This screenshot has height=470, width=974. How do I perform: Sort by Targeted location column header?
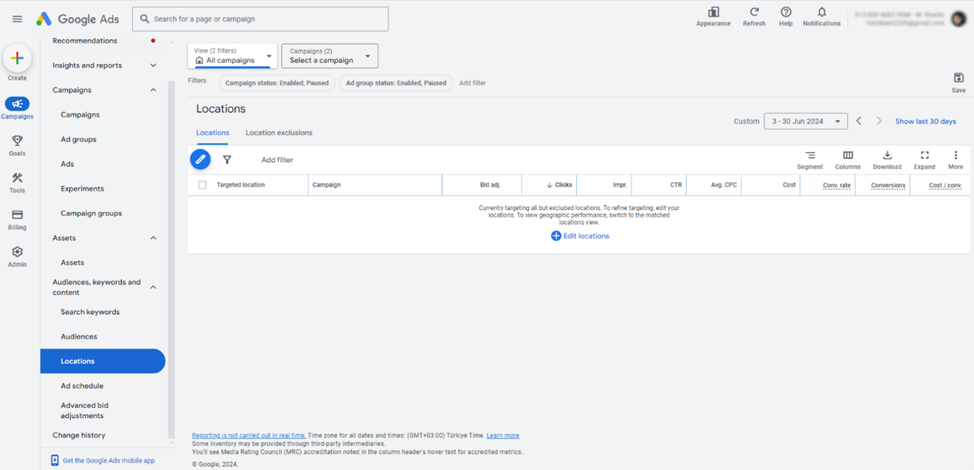[x=240, y=185]
